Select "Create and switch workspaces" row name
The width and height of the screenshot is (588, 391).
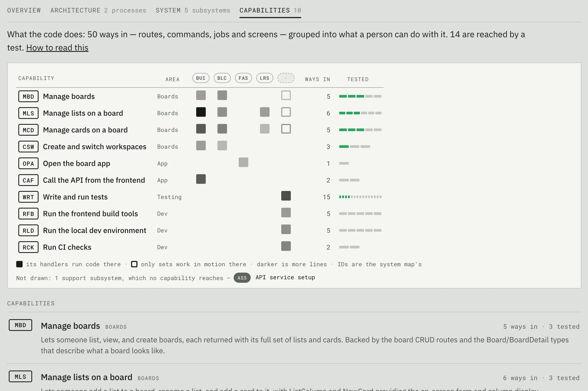tap(95, 147)
